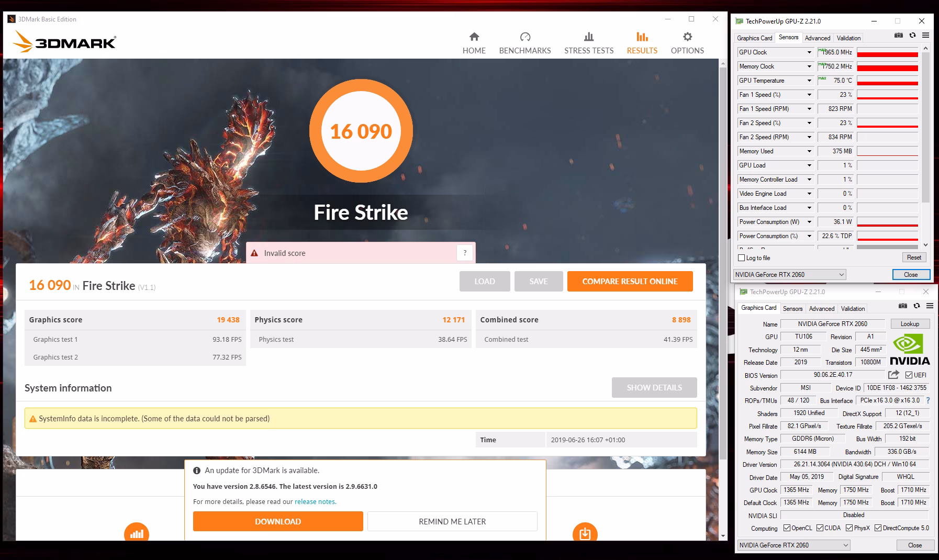Open hamburger menu in upper GPU-Z window
939x560 pixels.
pyautogui.click(x=925, y=35)
